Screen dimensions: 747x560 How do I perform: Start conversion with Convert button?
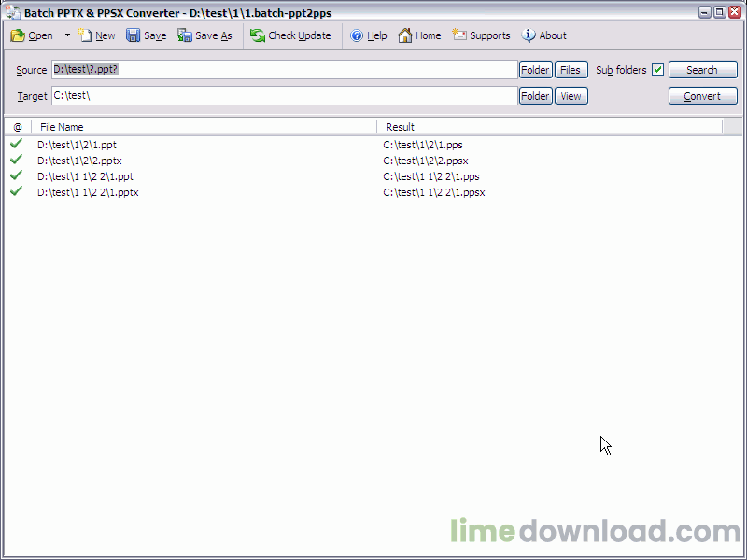click(703, 96)
